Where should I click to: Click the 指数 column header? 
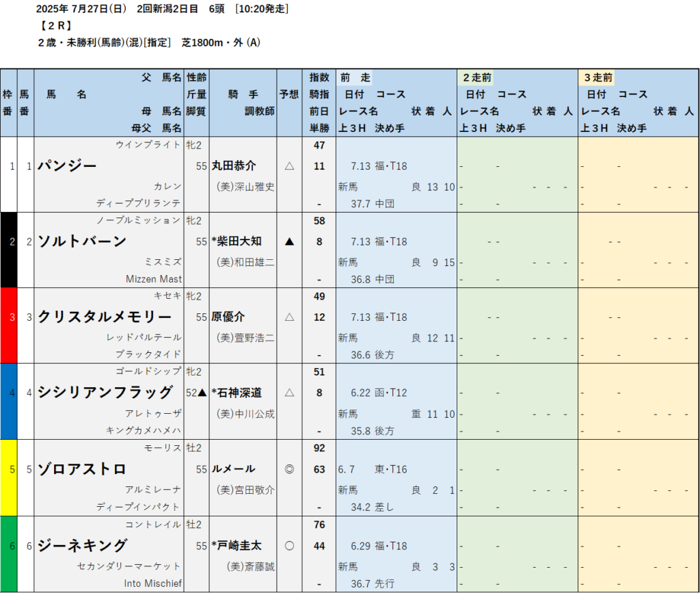(319, 77)
